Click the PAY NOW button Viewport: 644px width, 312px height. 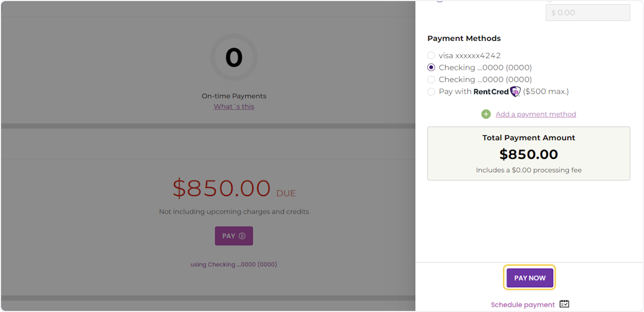(529, 278)
